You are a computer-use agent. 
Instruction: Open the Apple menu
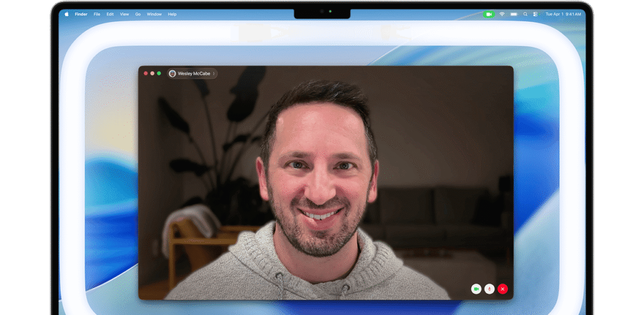point(67,14)
